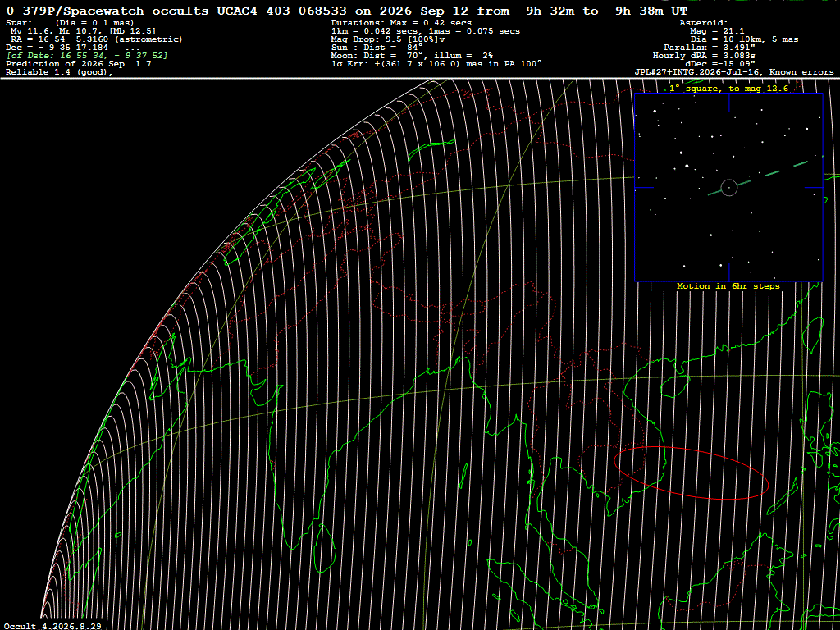Click the 'JPL#27+INTG:2026-Jul-16, Known errors' text

tap(734, 72)
